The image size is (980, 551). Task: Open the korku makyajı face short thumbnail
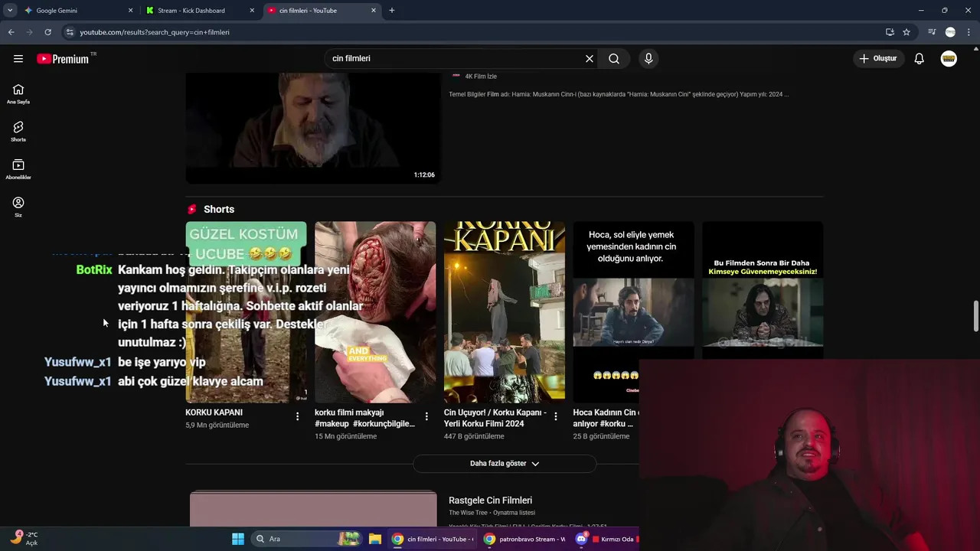tap(375, 312)
